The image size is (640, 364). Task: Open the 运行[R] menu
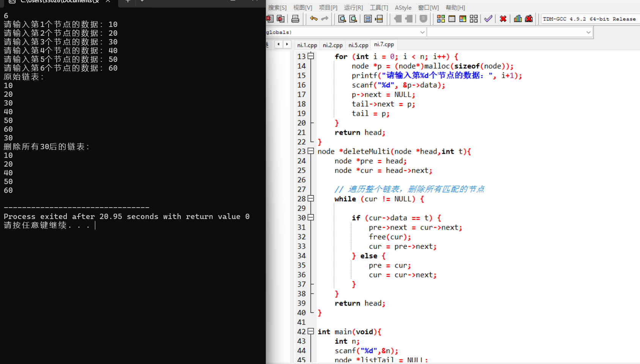coord(353,8)
